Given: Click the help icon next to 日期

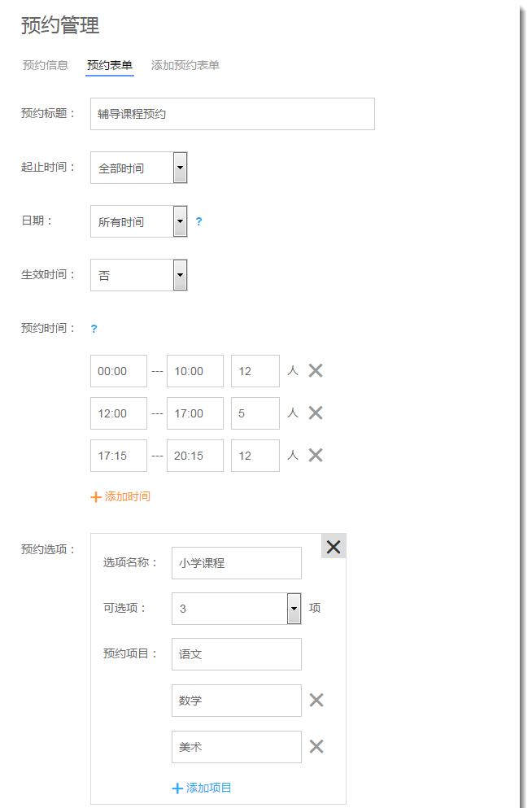Looking at the screenshot, I should (x=198, y=221).
